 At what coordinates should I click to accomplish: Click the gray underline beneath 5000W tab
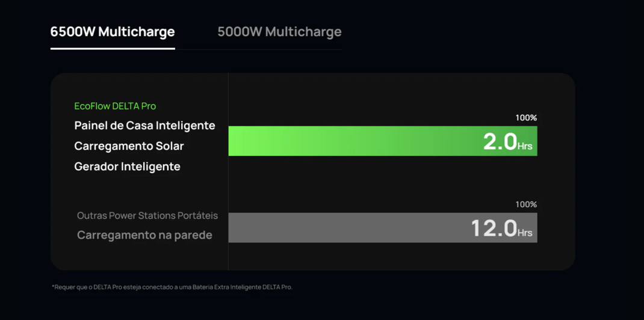[x=258, y=49]
